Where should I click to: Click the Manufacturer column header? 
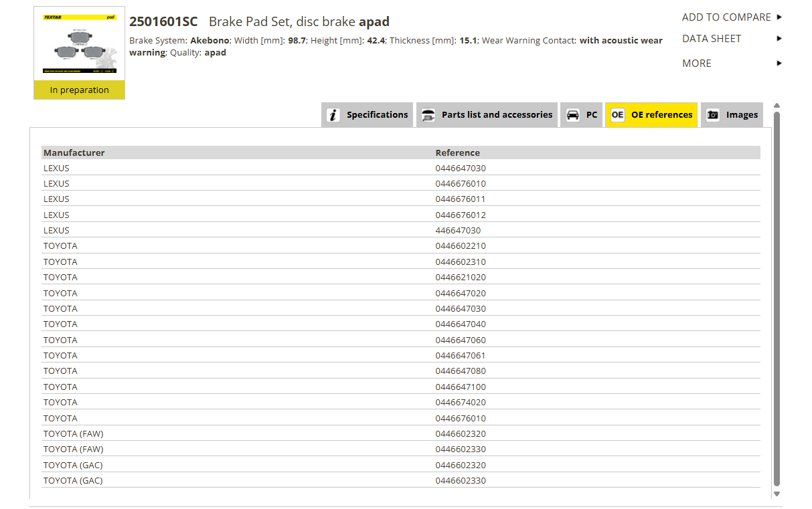74,152
